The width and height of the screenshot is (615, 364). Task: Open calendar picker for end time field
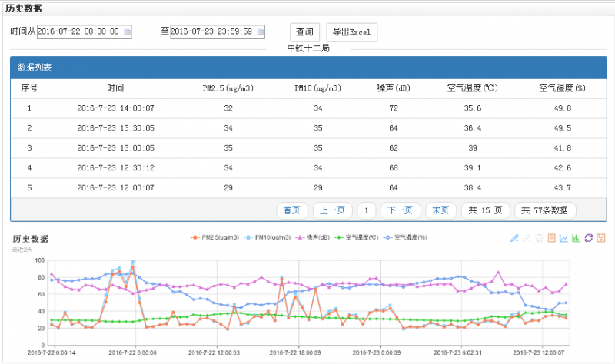click(261, 31)
